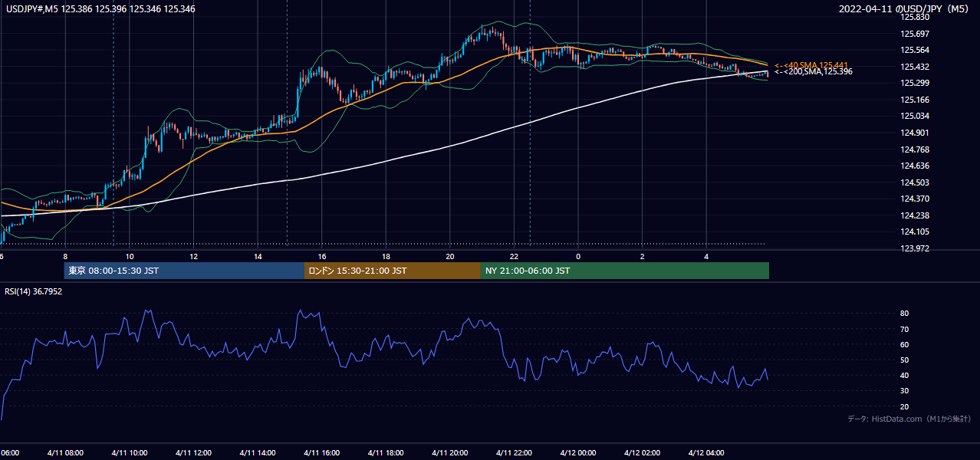The image size is (980, 460).
Task: Click price axis value 125.564
Action: pyautogui.click(x=915, y=50)
